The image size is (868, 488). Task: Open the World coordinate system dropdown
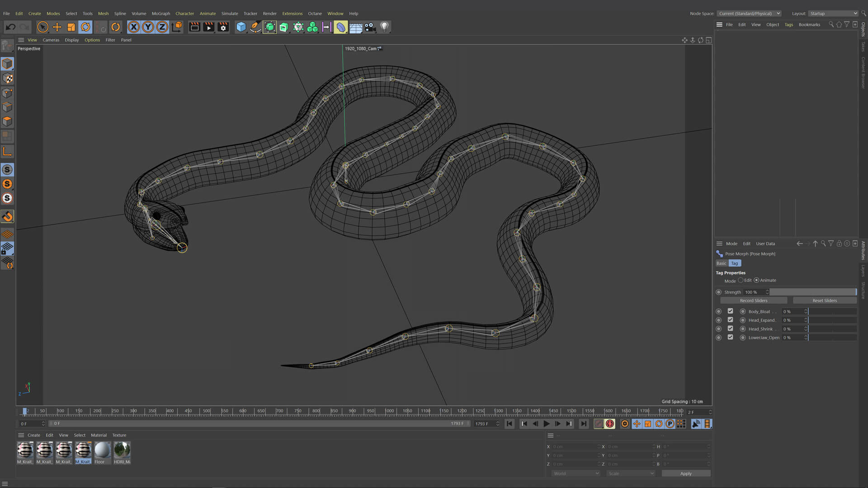tap(576, 474)
